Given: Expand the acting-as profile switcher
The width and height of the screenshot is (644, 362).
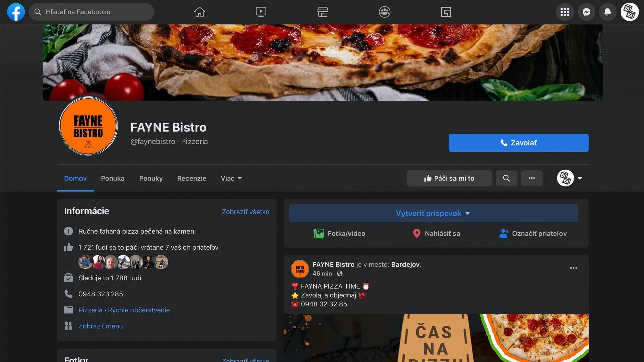Looking at the screenshot, I should pos(570,178).
